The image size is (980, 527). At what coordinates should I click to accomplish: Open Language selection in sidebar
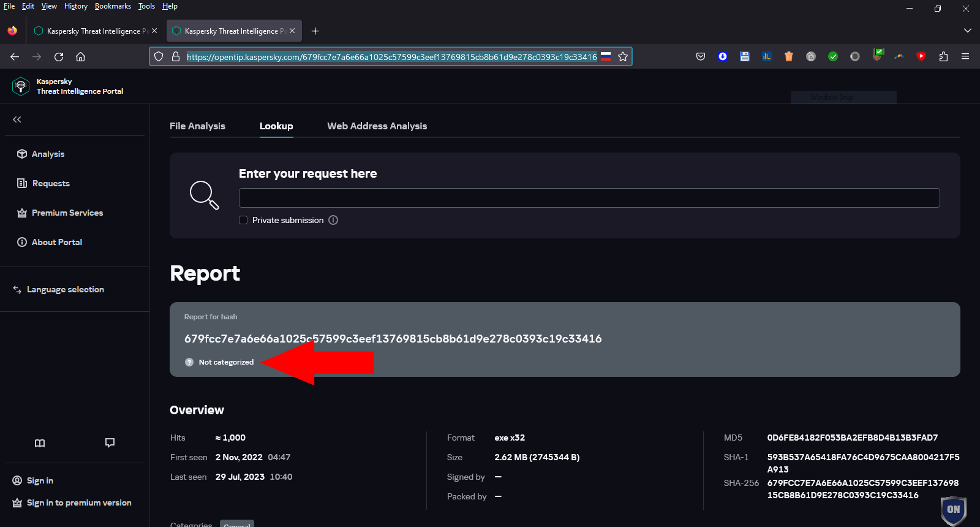point(65,289)
